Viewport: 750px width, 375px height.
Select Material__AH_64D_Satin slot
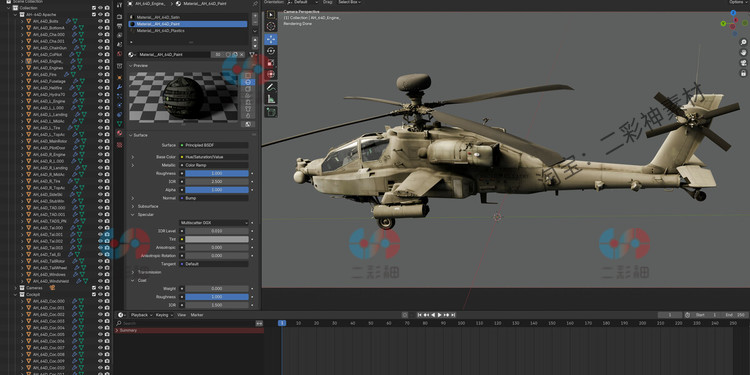188,17
